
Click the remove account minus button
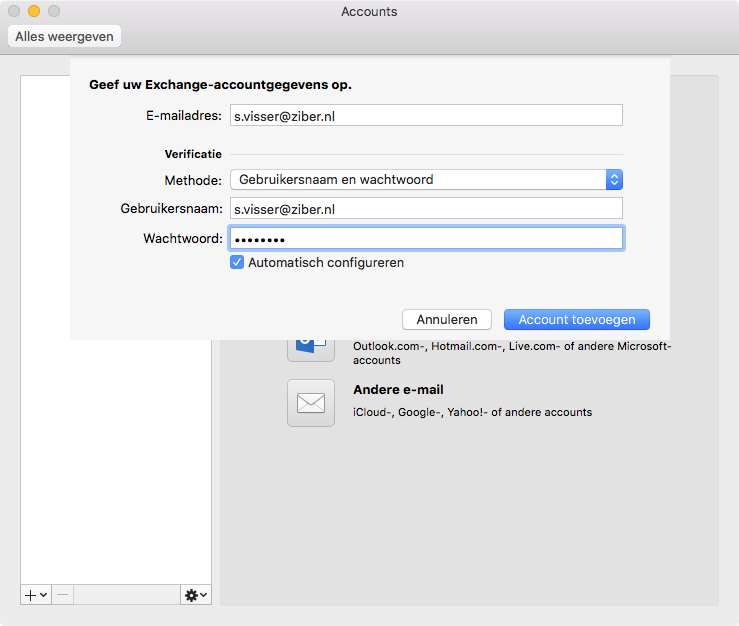click(63, 595)
